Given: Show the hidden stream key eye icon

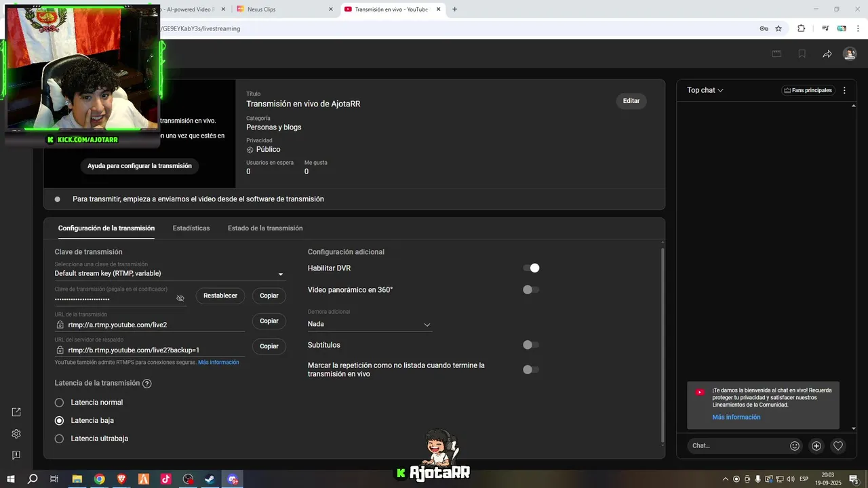Looking at the screenshot, I should 180,298.
